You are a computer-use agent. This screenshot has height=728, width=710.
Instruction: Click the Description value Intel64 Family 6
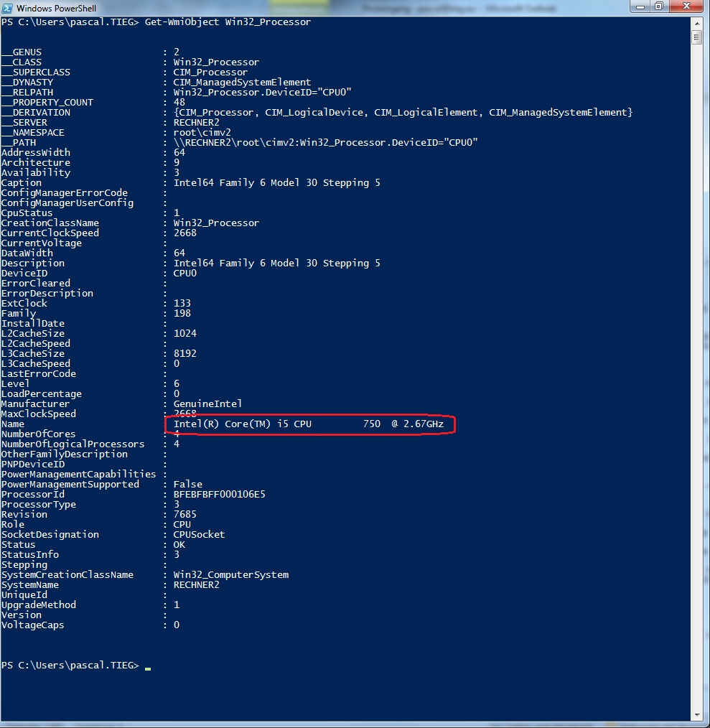(277, 263)
